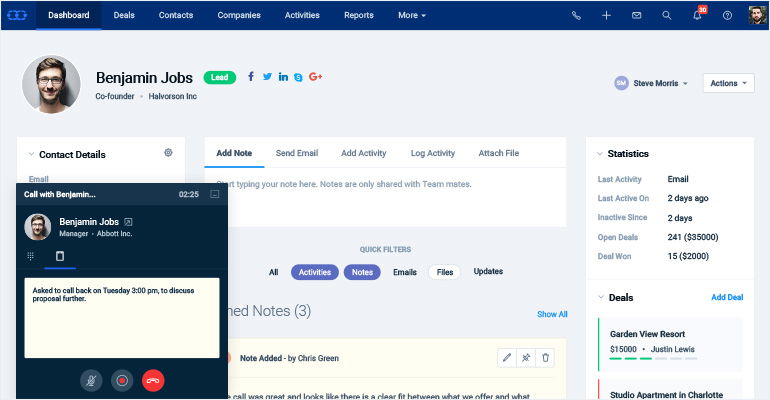Edit the pinned note with pencil icon
The image size is (770, 400).
[x=506, y=357]
